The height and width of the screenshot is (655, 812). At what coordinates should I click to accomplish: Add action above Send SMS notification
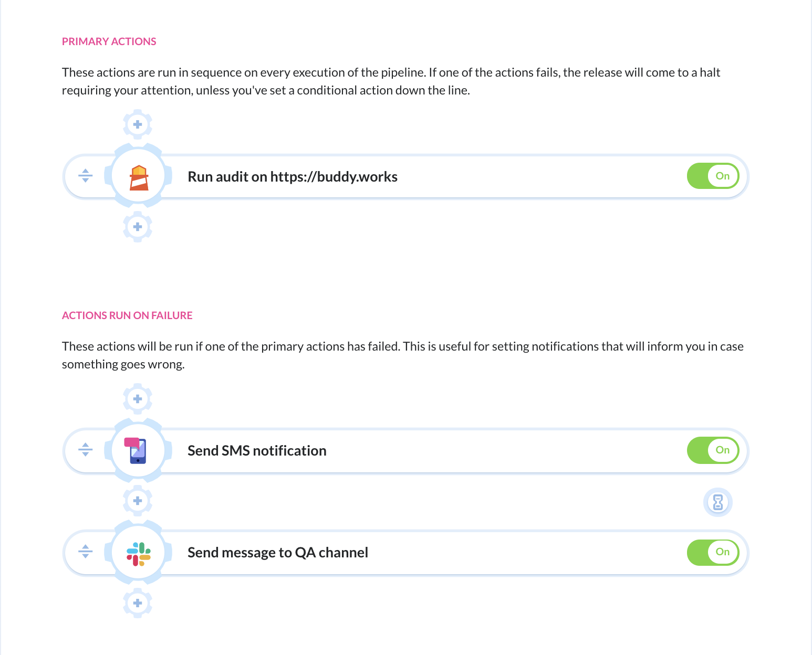pos(138,399)
